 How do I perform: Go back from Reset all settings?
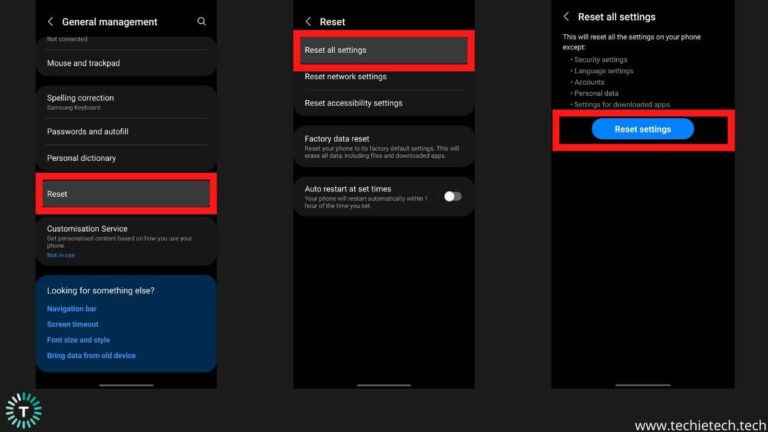566,17
